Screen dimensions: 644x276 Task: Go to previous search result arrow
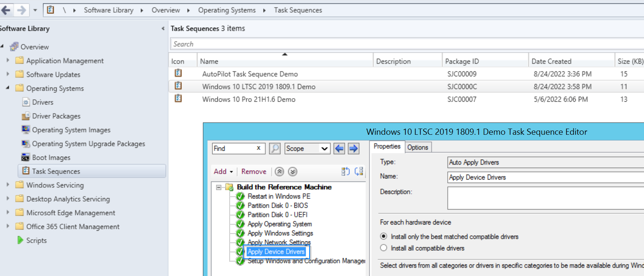point(339,149)
